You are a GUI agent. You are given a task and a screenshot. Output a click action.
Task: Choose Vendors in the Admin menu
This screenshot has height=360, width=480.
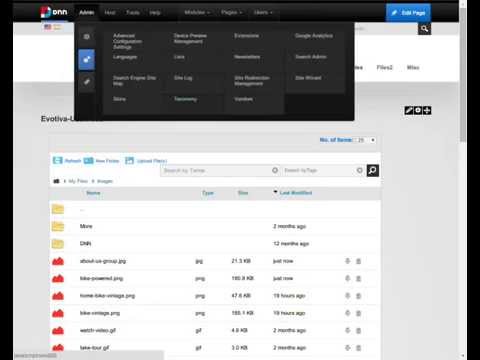pyautogui.click(x=243, y=99)
